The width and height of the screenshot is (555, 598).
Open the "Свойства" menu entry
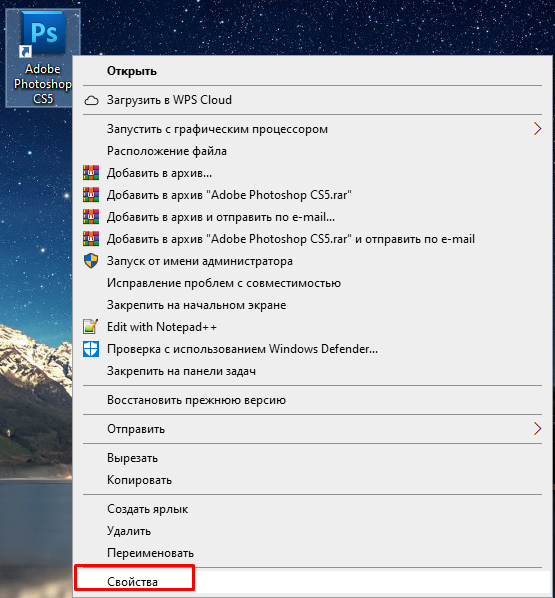[312, 582]
